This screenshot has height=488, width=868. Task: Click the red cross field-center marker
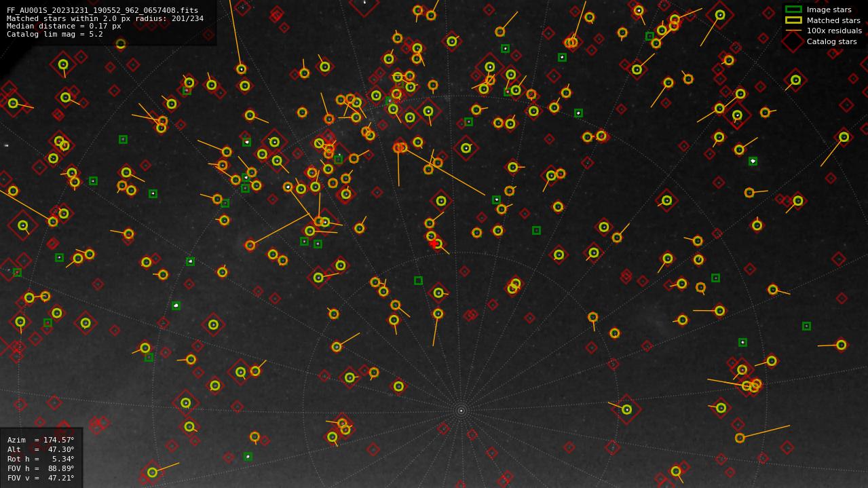(434, 243)
